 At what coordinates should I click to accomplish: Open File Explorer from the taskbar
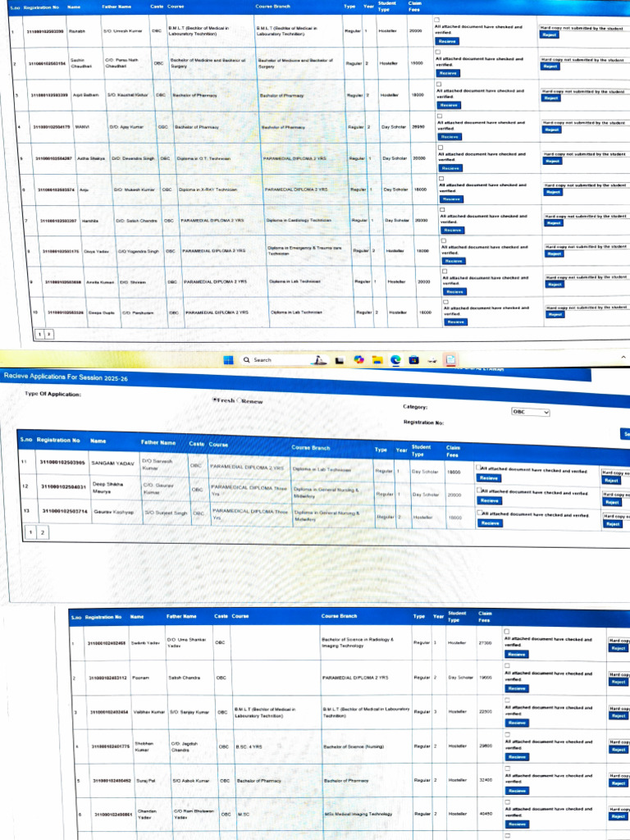(x=377, y=360)
